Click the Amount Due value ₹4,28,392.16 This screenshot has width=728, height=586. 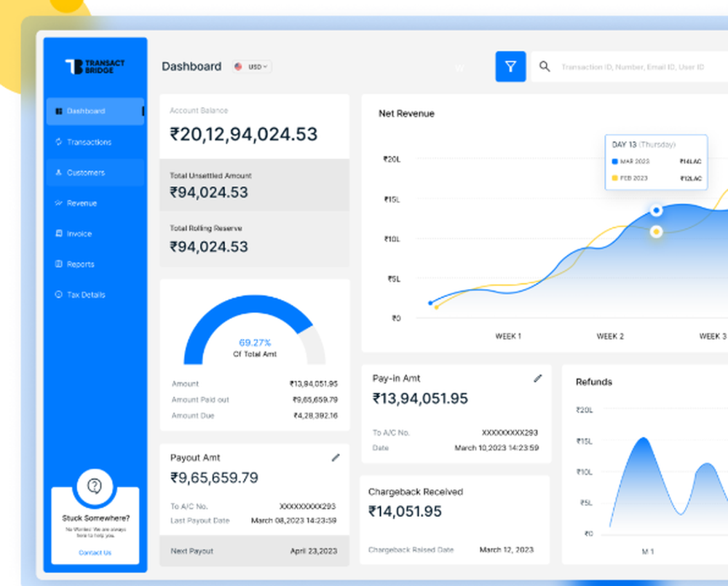pos(316,415)
